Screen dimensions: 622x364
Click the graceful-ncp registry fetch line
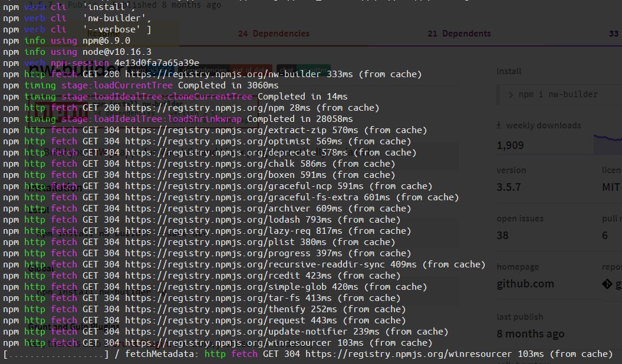[218, 186]
